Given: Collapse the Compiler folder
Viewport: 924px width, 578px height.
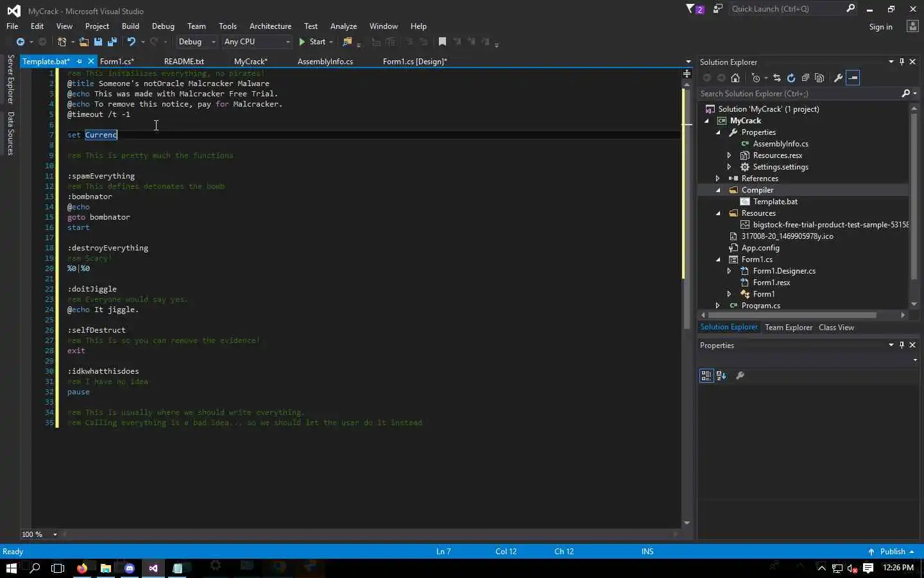Looking at the screenshot, I should coord(718,190).
